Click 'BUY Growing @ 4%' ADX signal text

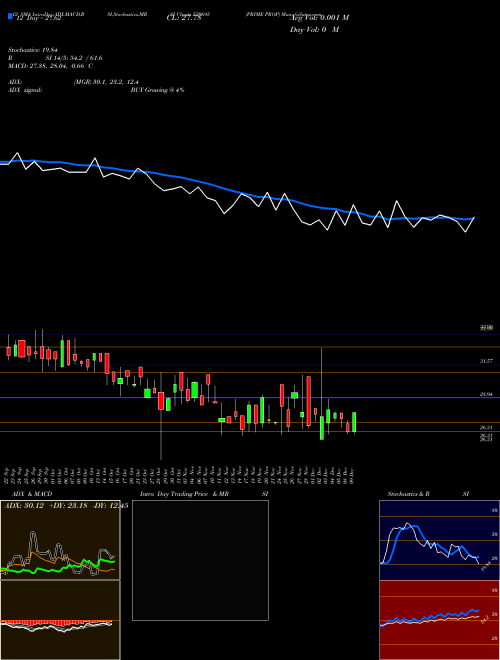pos(157,90)
